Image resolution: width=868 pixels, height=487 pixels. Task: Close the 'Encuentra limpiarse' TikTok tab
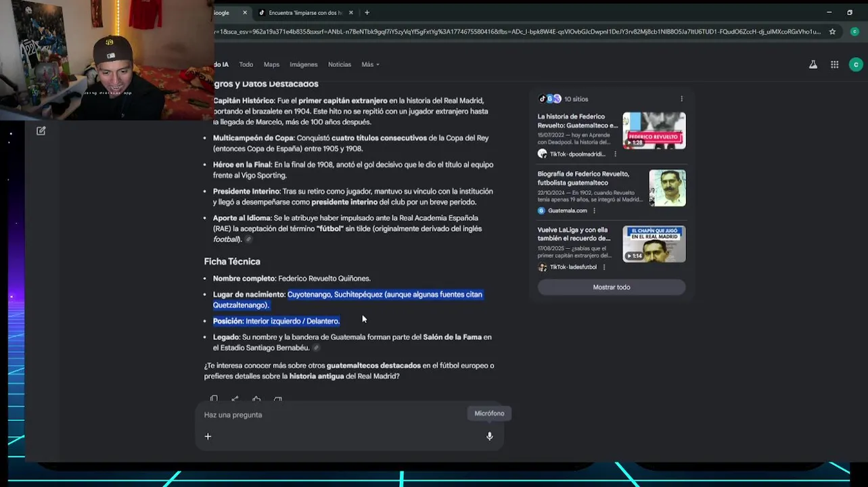click(350, 12)
